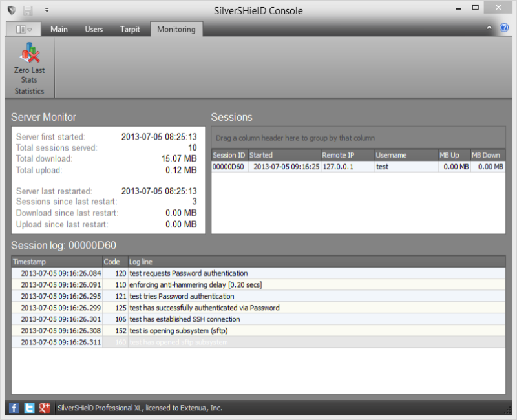Click the Total download 15.07 MB value
The image size is (517, 420).
[179, 158]
